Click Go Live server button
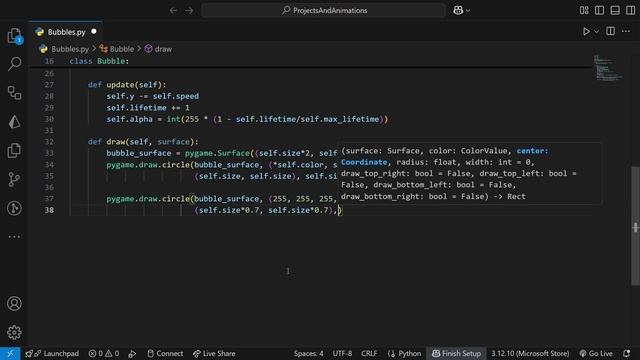 [596, 353]
